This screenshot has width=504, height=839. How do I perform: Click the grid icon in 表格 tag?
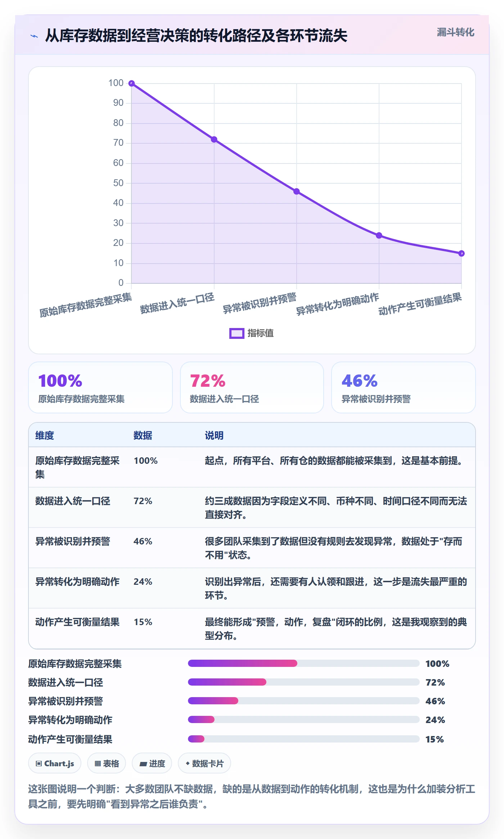click(98, 763)
